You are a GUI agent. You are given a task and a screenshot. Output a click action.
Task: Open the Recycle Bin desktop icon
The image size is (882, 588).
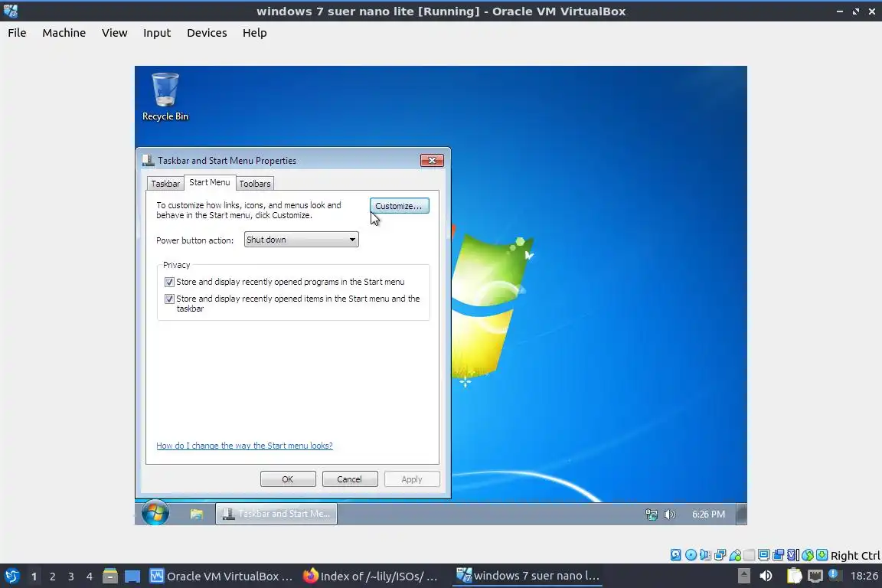click(165, 96)
